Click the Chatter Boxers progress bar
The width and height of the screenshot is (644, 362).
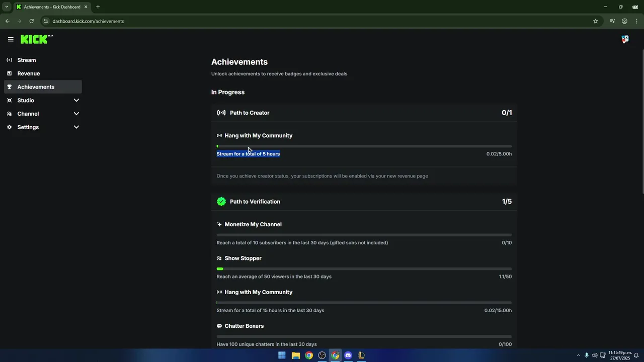[364, 336]
